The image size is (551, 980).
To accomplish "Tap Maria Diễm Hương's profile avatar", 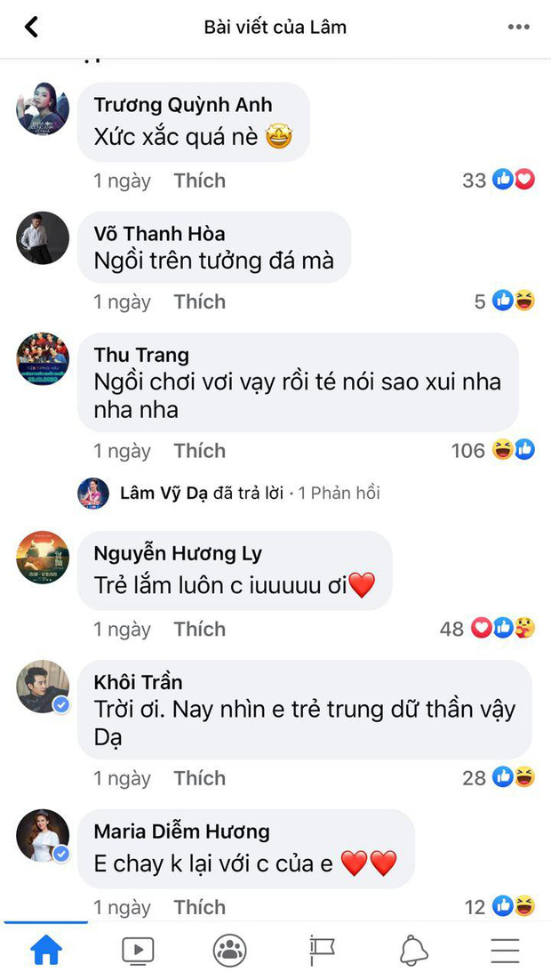I will click(43, 836).
